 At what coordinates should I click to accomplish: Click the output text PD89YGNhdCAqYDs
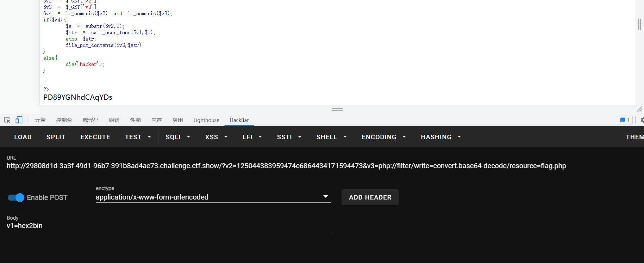point(78,97)
